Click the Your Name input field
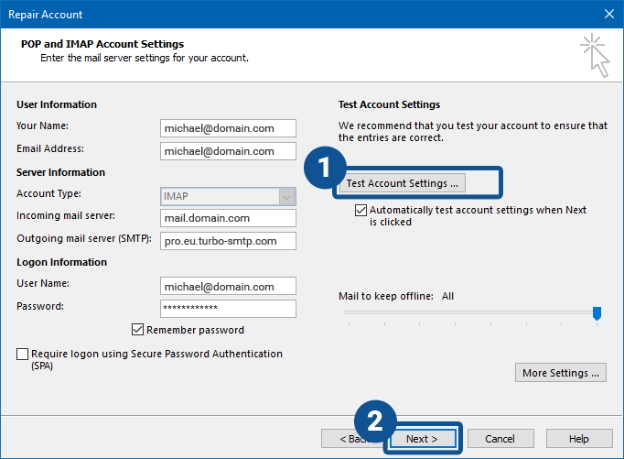 click(x=228, y=128)
